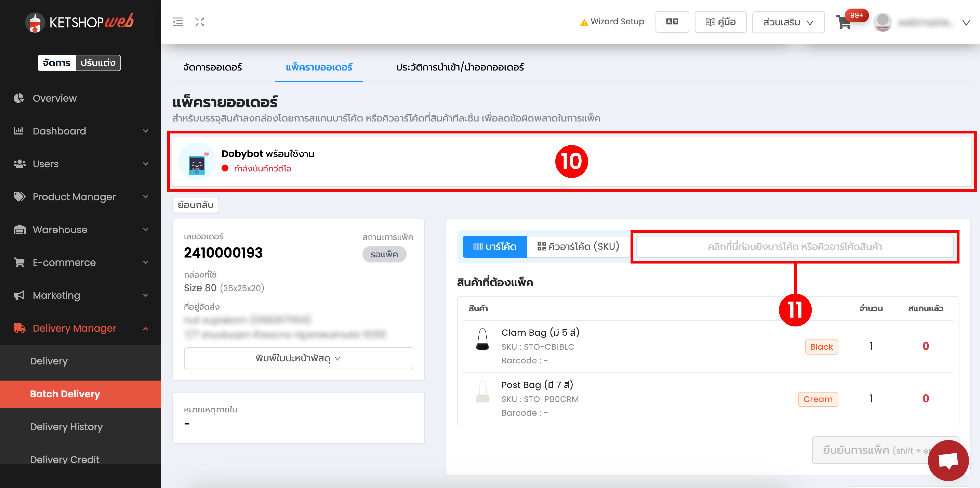Collapse the sidebar menu icon

click(x=178, y=22)
